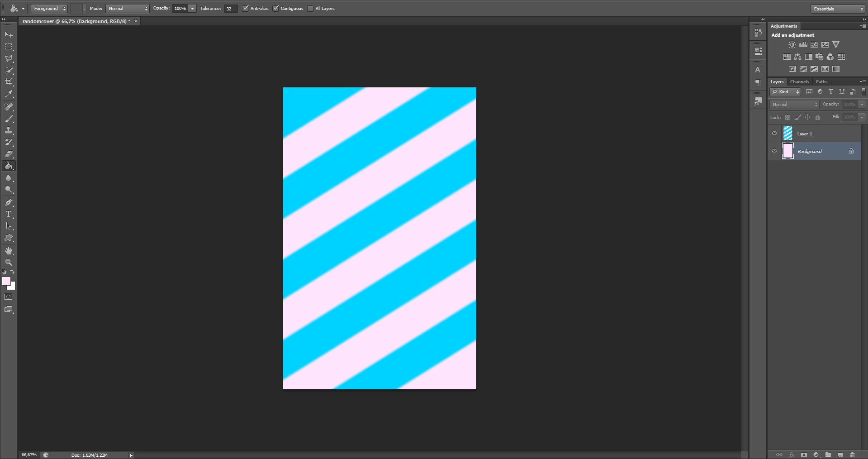Image resolution: width=868 pixels, height=459 pixels.
Task: Add a Levels adjustment
Action: (x=803, y=44)
